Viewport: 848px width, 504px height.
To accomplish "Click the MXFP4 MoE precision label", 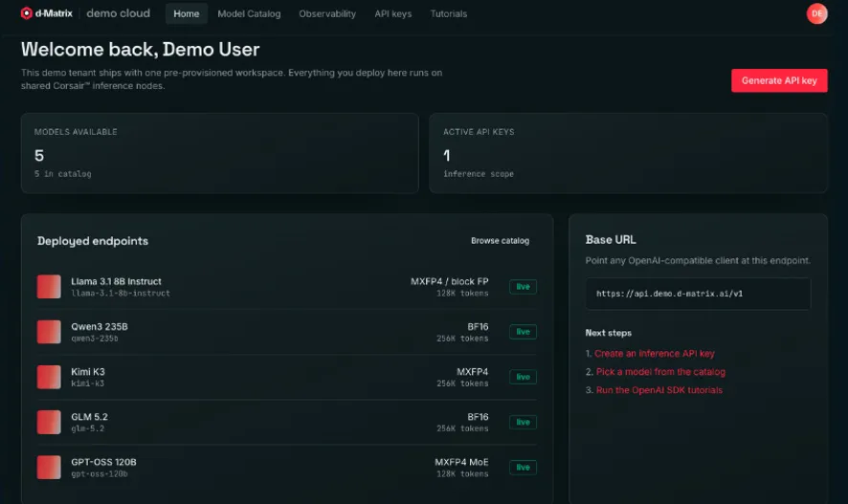I will (x=461, y=462).
